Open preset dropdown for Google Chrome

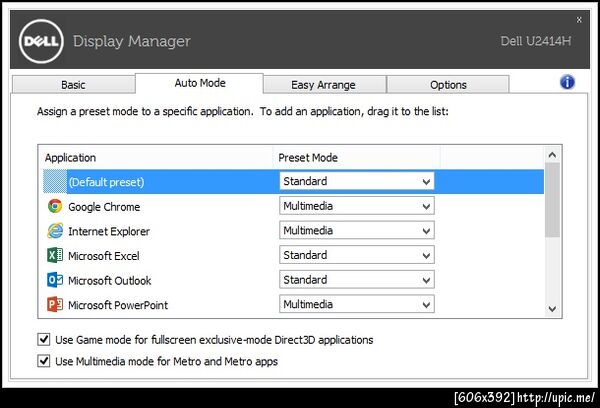click(357, 206)
